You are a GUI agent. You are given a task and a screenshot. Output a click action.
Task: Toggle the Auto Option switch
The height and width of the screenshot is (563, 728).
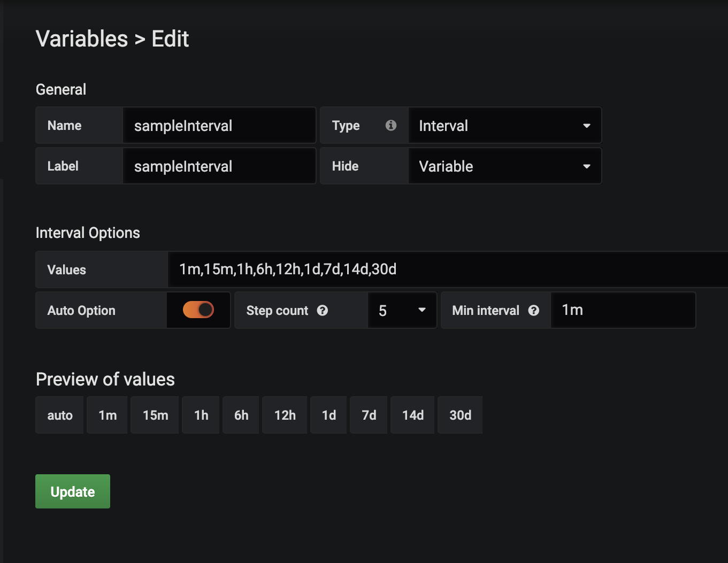coord(198,310)
